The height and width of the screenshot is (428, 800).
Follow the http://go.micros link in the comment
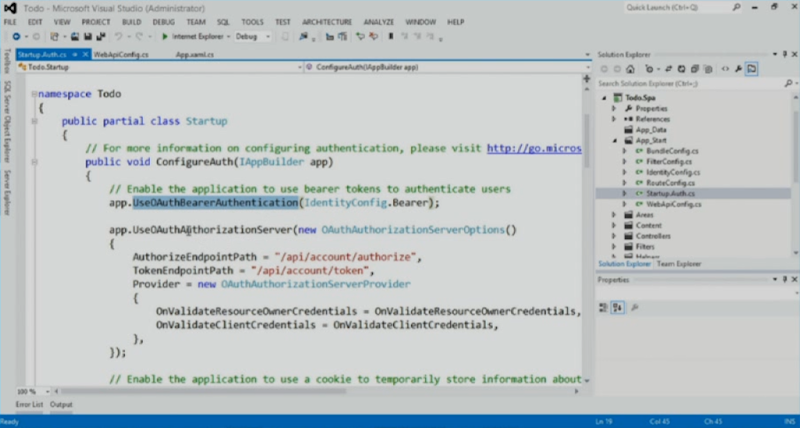(x=534, y=148)
